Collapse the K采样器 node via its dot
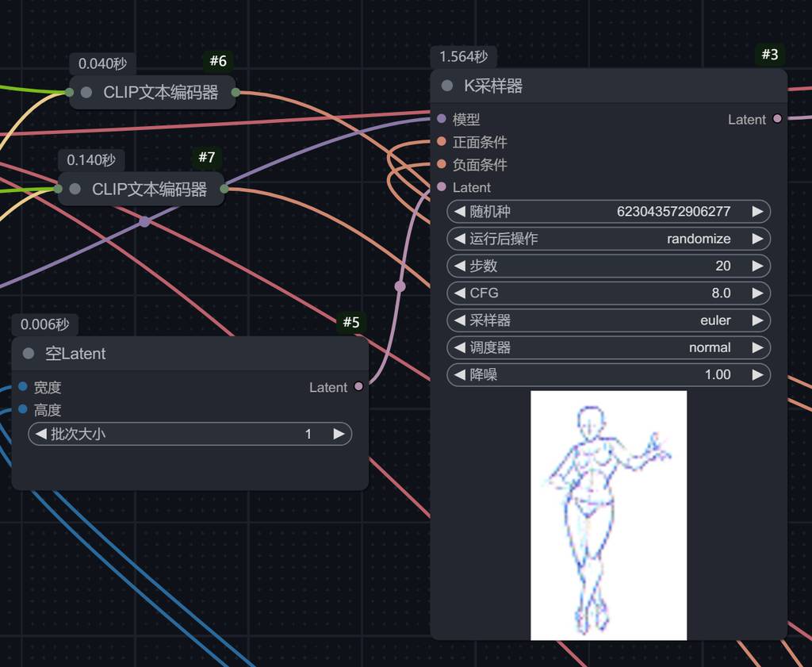Screen dimensions: 812x667 447,86
